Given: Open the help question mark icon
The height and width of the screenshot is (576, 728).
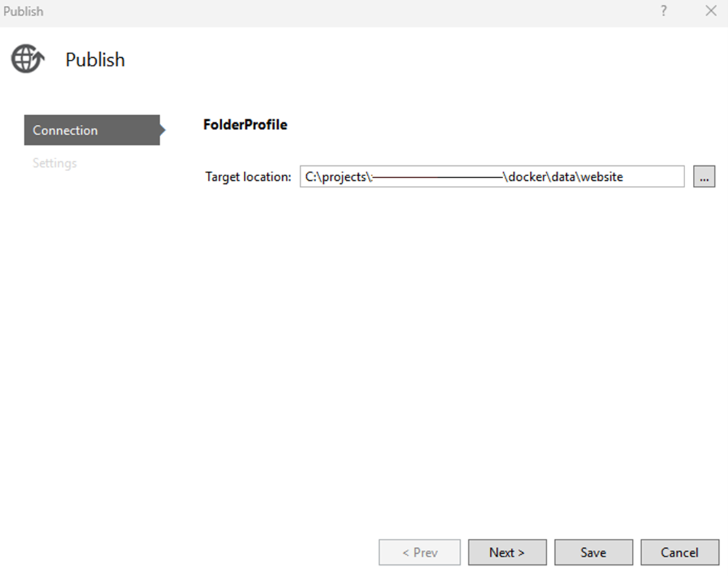Looking at the screenshot, I should point(663,11).
